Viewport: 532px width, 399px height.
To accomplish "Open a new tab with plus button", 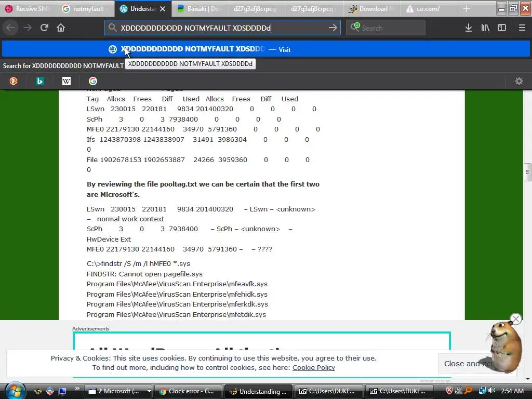I will [467, 9].
